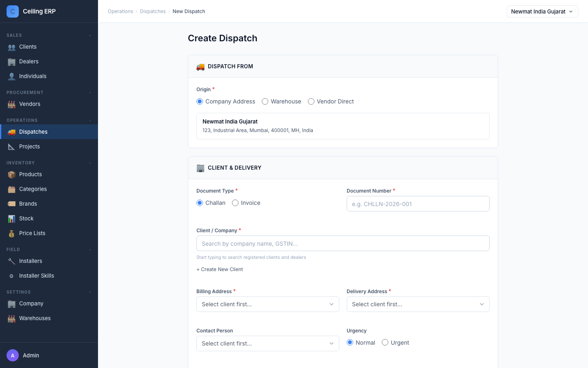Image resolution: width=588 pixels, height=368 pixels.
Task: Set urgency to Urgent
Action: (x=395, y=343)
